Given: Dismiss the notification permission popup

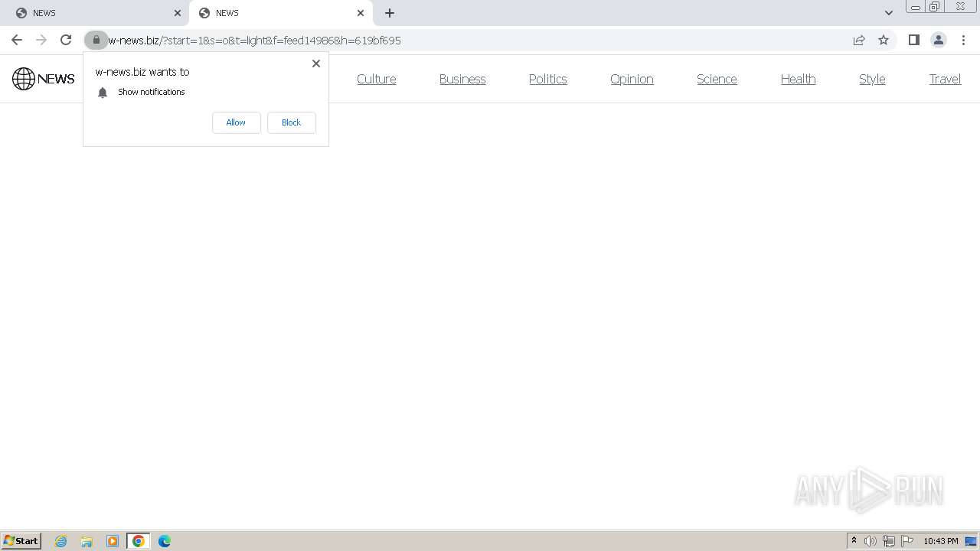Looking at the screenshot, I should pyautogui.click(x=316, y=64).
